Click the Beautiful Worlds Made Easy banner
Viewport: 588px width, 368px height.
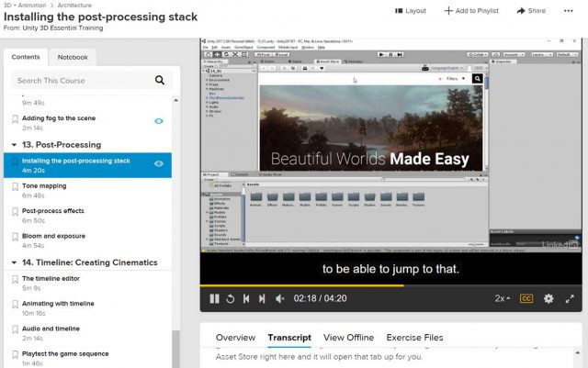[371, 128]
